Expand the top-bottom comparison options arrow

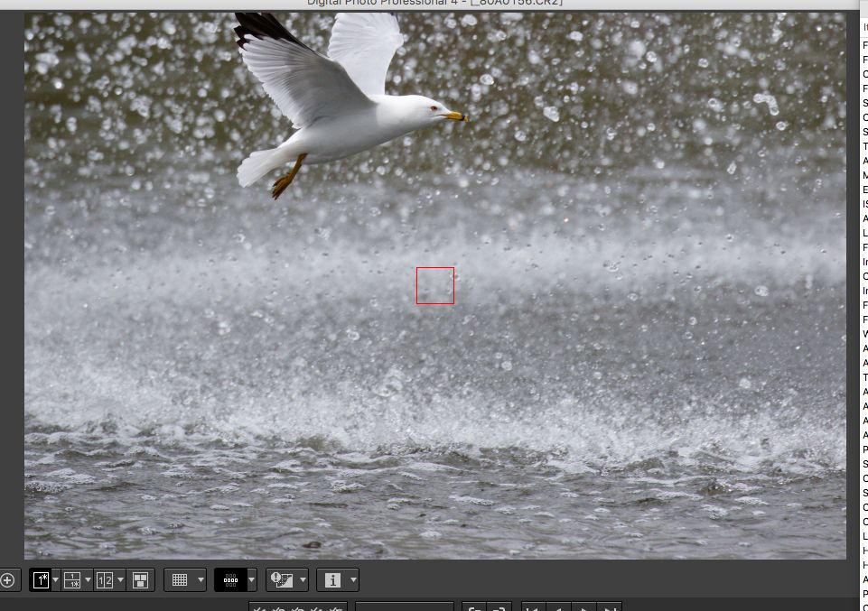click(88, 580)
